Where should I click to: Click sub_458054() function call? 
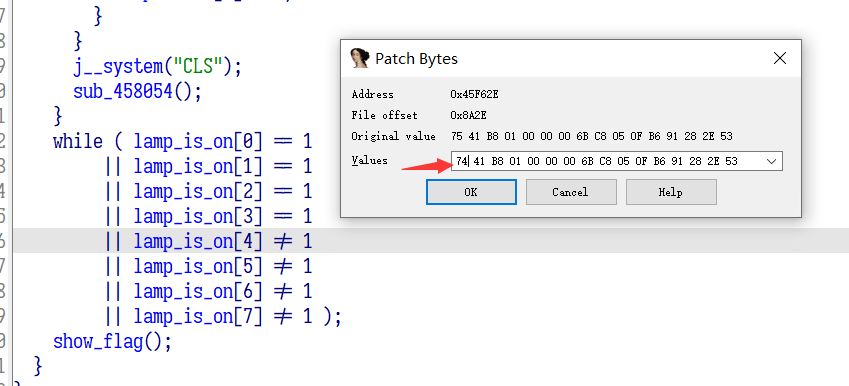click(138, 91)
